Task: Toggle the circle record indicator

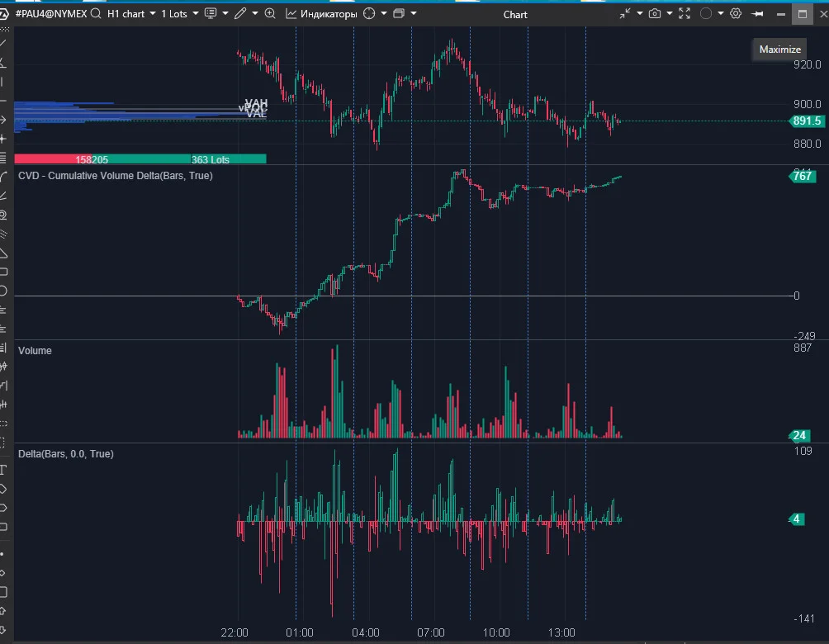Action: 706,14
